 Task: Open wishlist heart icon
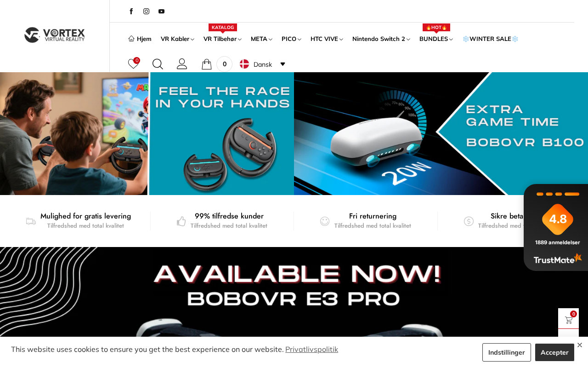click(x=133, y=64)
